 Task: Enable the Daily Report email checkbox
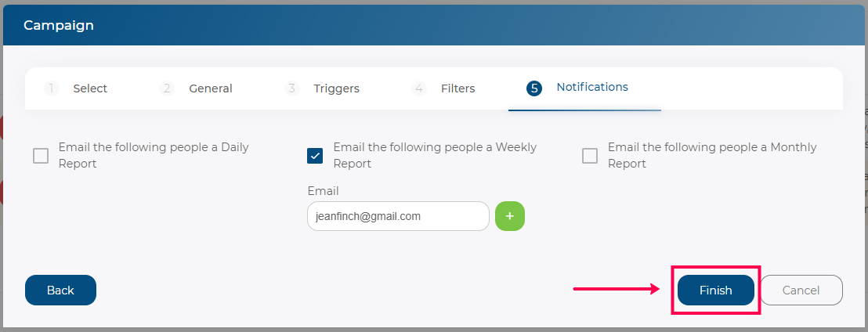pos(41,156)
